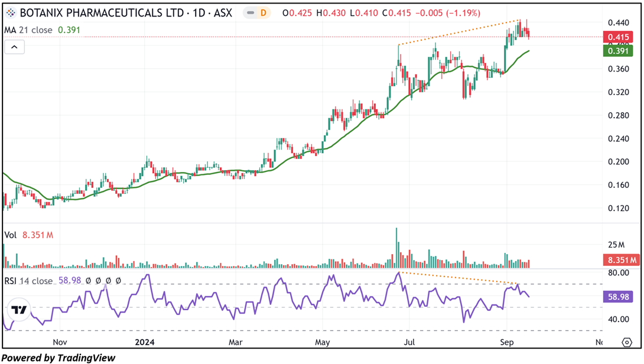This screenshot has width=644, height=364.
Task: Select the change value −0.005 (−1.19%)
Action: (448, 13)
